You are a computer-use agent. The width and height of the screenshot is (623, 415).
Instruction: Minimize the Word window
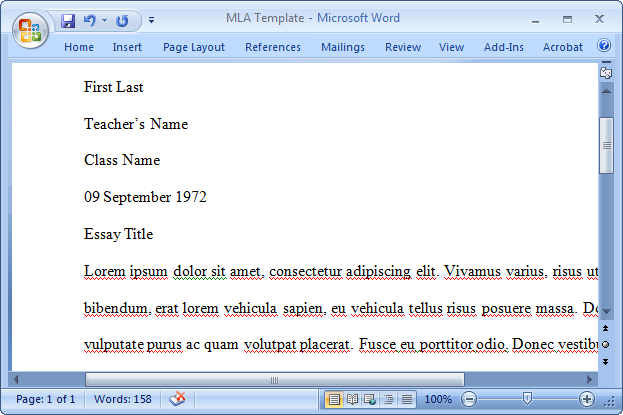tap(536, 20)
